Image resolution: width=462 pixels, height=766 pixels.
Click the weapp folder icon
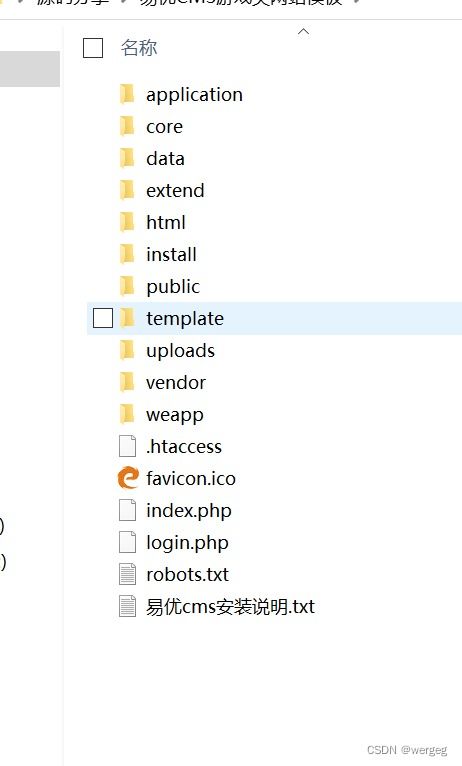[x=127, y=414]
